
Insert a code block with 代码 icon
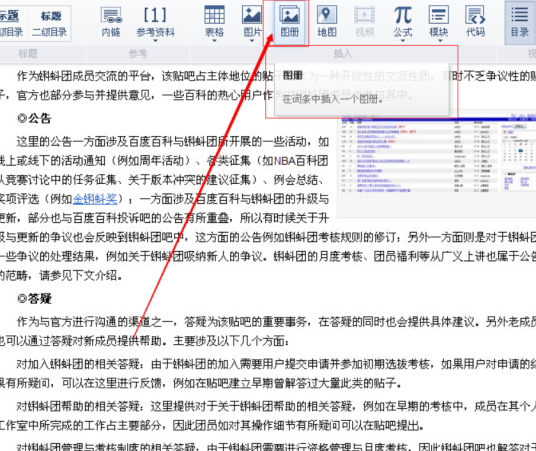click(x=475, y=21)
